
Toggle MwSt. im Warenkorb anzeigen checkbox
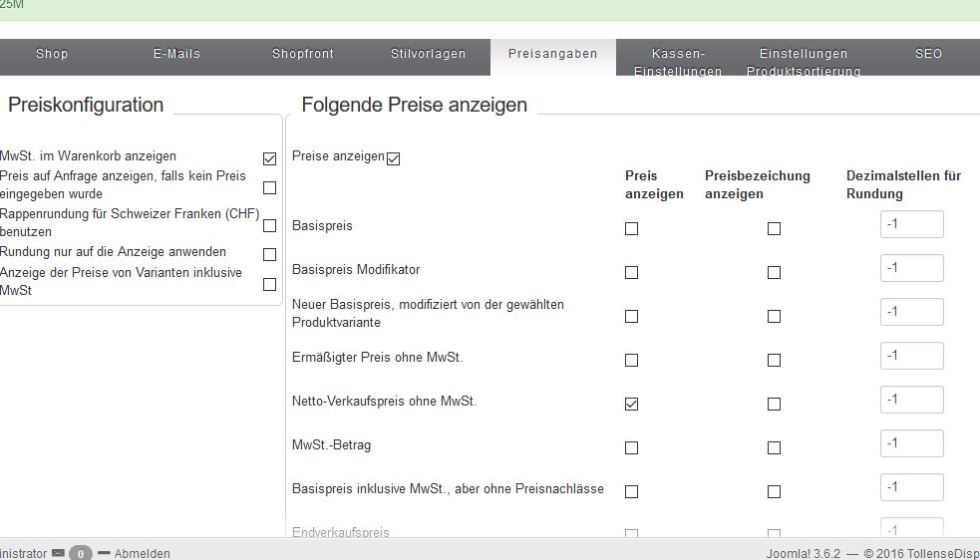tap(269, 158)
